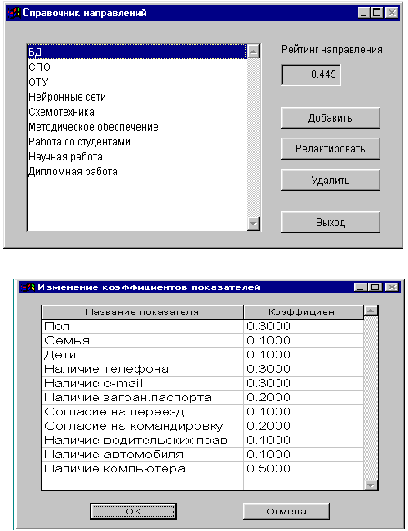The width and height of the screenshot is (408, 531).
Task: Click the Коэффициент column header
Action: [x=303, y=312]
